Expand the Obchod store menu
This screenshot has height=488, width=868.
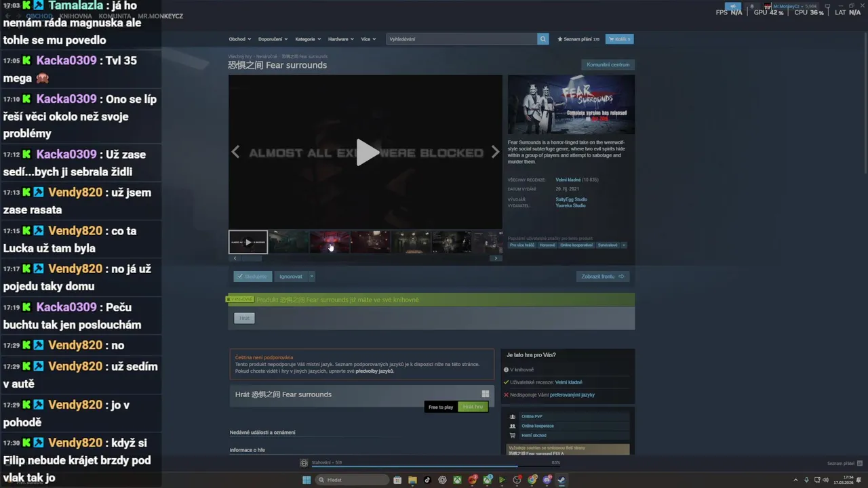239,39
